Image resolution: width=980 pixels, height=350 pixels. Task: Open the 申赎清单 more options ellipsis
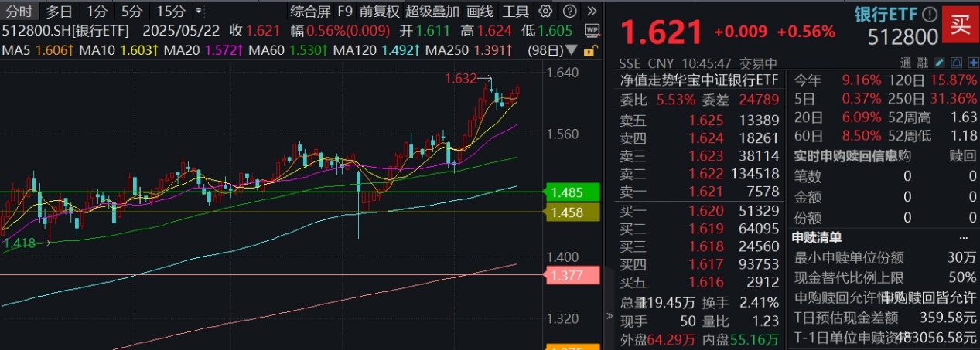click(963, 237)
